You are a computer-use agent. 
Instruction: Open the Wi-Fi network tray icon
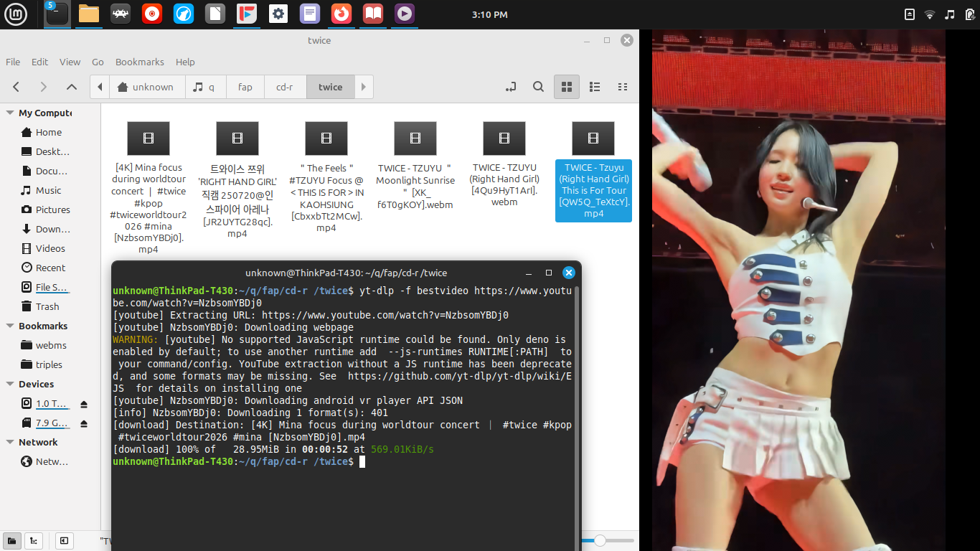tap(930, 14)
